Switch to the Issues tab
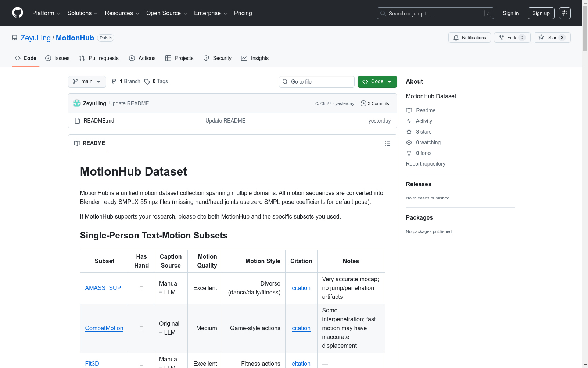The width and height of the screenshot is (588, 368). [57, 58]
